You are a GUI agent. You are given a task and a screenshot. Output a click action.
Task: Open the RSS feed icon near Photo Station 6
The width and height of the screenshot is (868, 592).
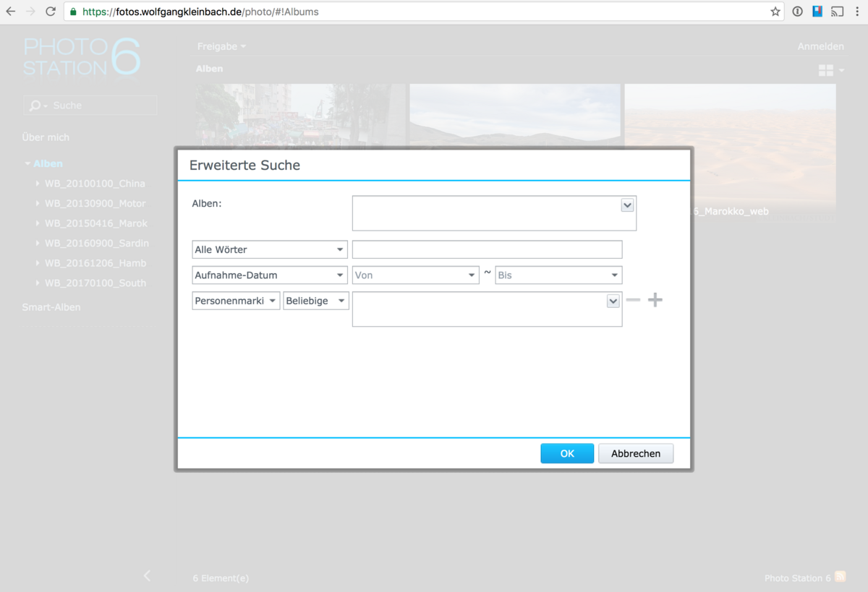(840, 577)
